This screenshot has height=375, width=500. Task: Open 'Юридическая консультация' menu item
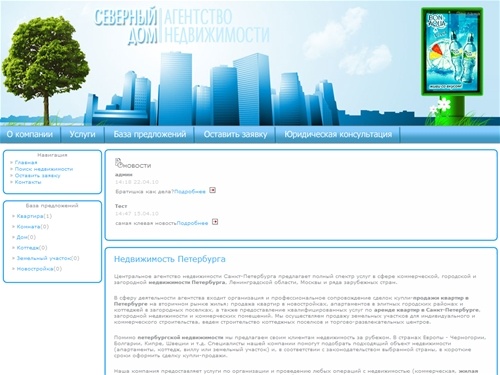[x=338, y=134]
